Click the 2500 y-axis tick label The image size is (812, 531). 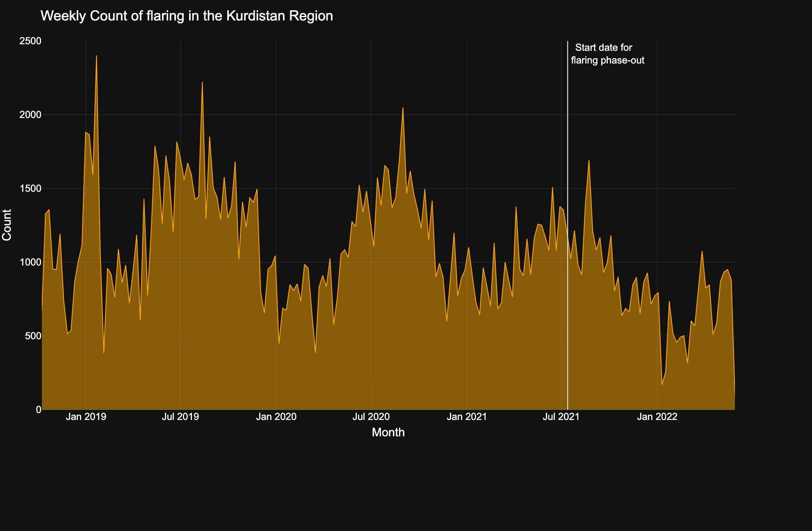[x=30, y=41]
